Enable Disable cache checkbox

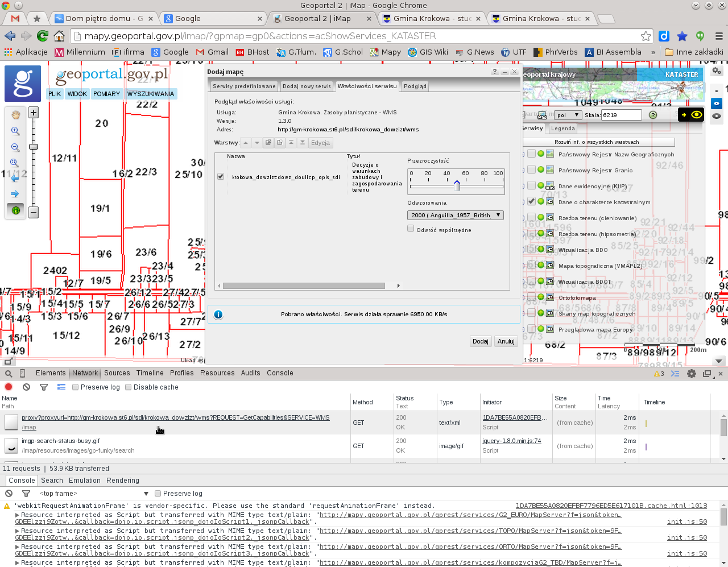pos(128,387)
